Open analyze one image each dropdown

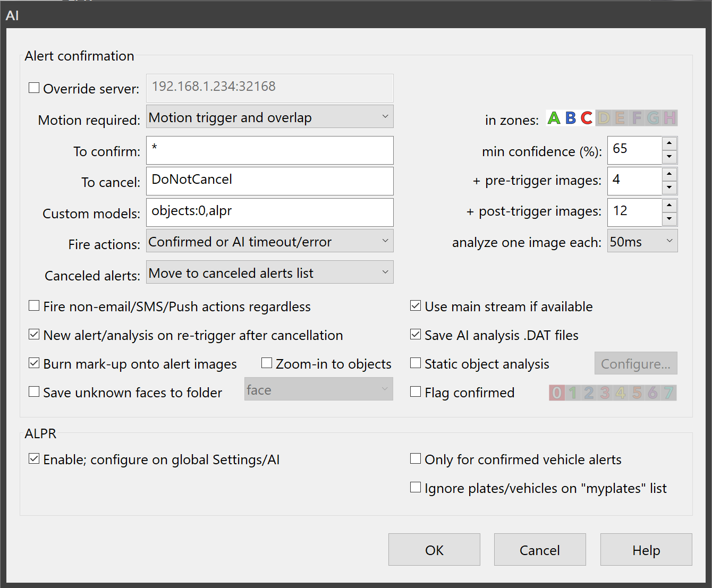pyautogui.click(x=642, y=241)
